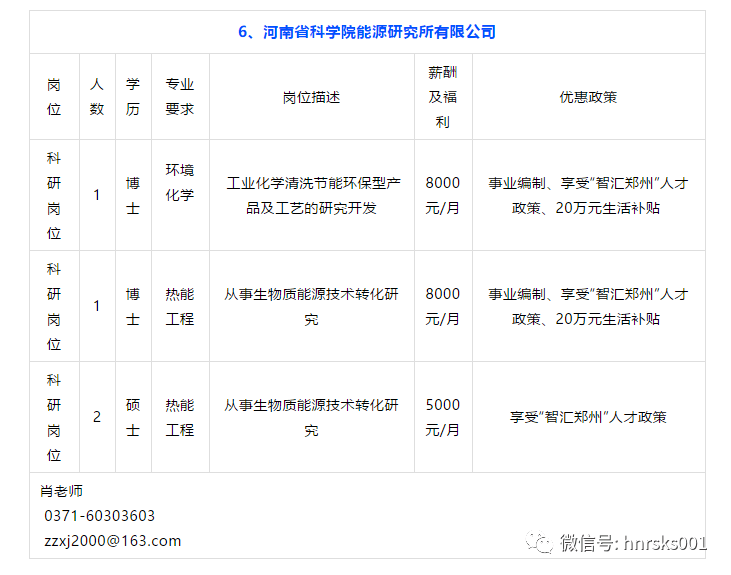Click the 优惠政策 column header
The height and width of the screenshot is (575, 731).
tap(588, 97)
